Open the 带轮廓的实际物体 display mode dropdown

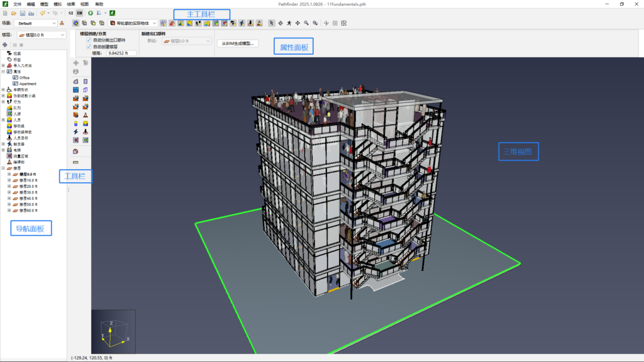[x=133, y=23]
